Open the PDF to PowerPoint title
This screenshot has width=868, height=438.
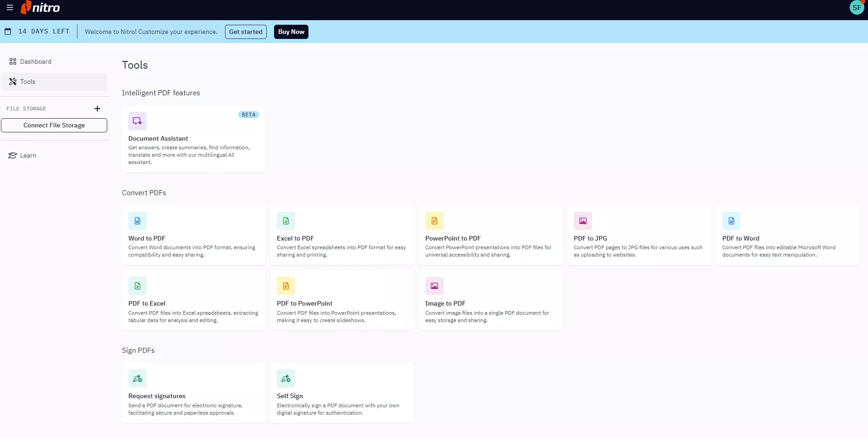pos(304,303)
